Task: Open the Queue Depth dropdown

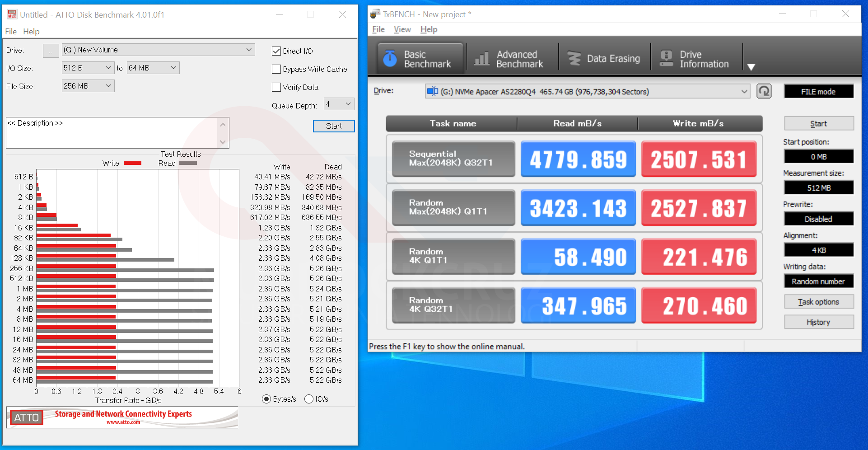Action: click(339, 104)
